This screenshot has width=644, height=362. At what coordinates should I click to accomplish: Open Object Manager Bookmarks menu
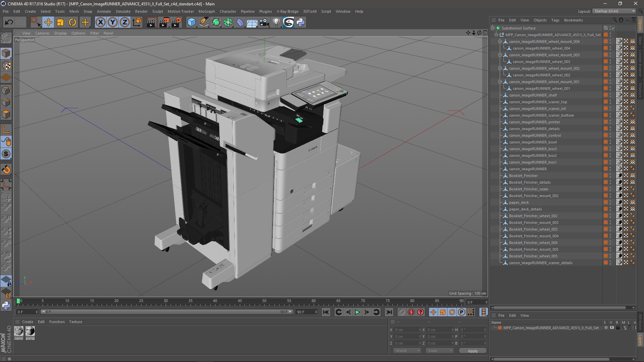pos(573,20)
